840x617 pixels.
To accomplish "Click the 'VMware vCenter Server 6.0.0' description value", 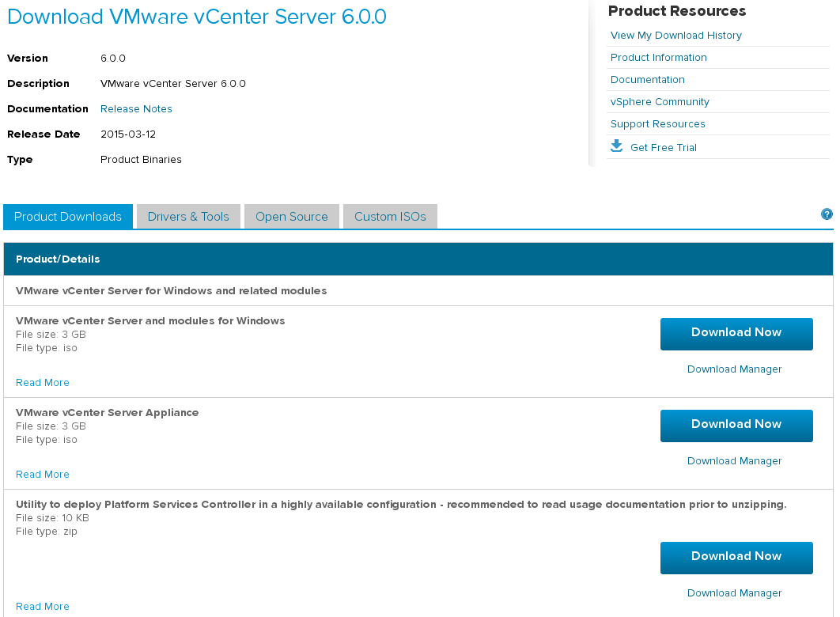I will pyautogui.click(x=173, y=84).
